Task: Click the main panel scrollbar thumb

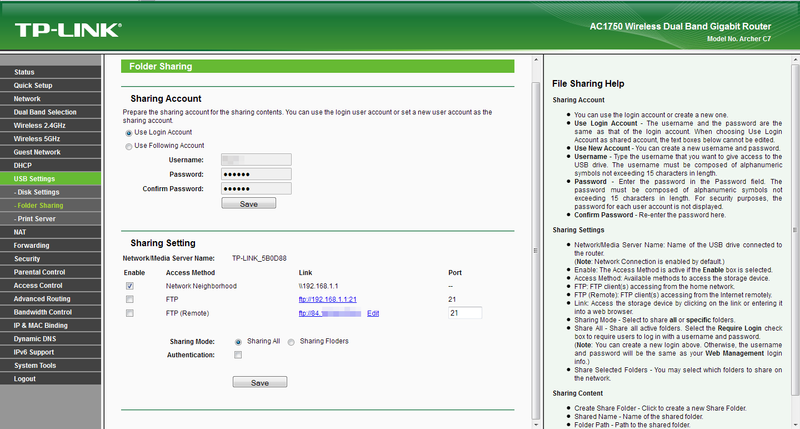Action: click(x=536, y=250)
